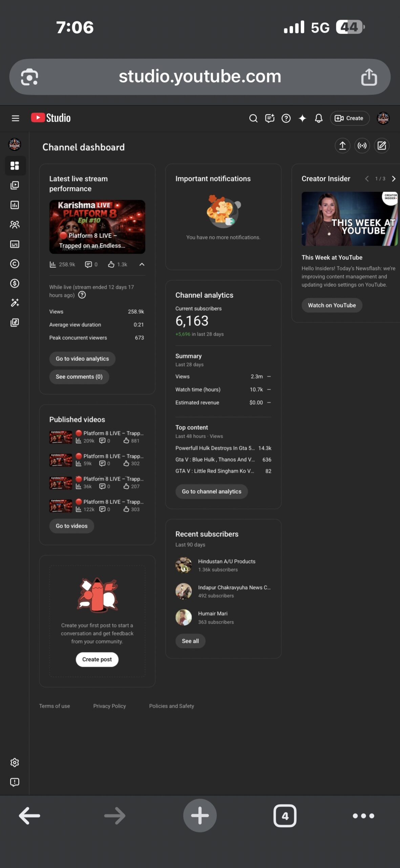Open the notifications bell
The height and width of the screenshot is (868, 400).
click(318, 118)
